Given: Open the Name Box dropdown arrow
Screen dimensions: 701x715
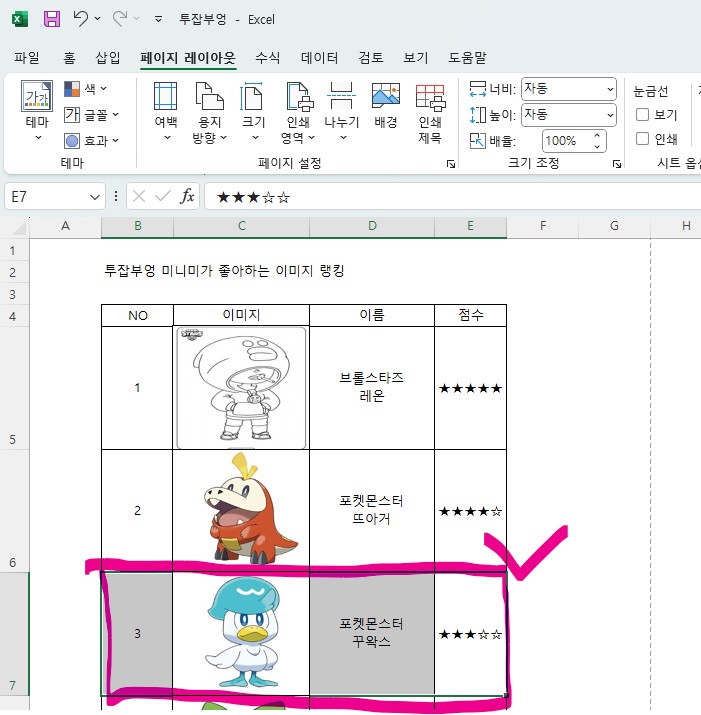Looking at the screenshot, I should coord(95,197).
